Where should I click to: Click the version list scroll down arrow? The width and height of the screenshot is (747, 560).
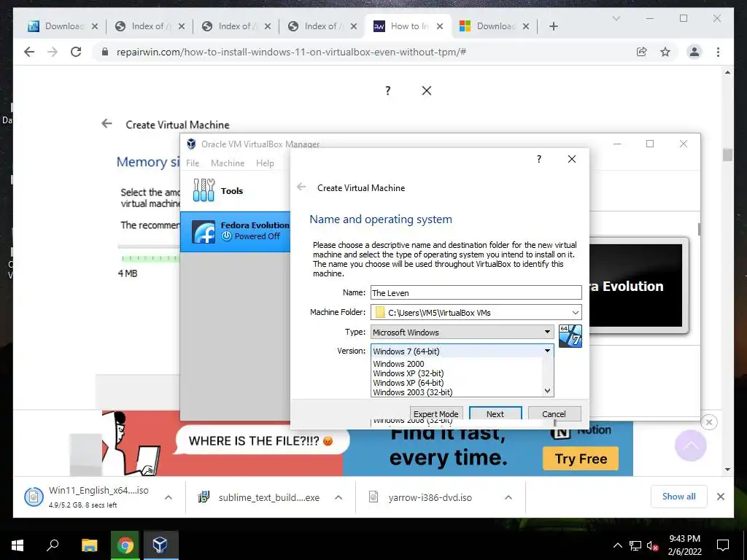[548, 391]
